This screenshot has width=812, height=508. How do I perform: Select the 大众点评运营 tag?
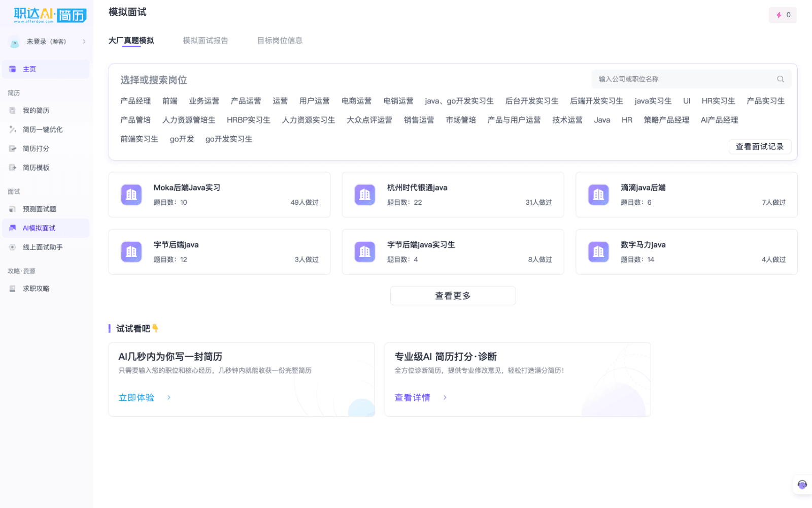coord(369,120)
